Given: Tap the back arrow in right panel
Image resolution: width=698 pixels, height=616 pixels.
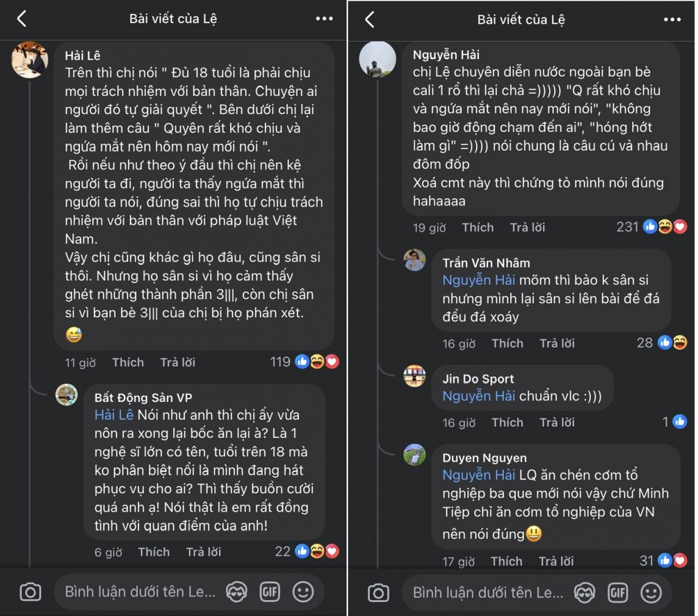Looking at the screenshot, I should point(370,19).
